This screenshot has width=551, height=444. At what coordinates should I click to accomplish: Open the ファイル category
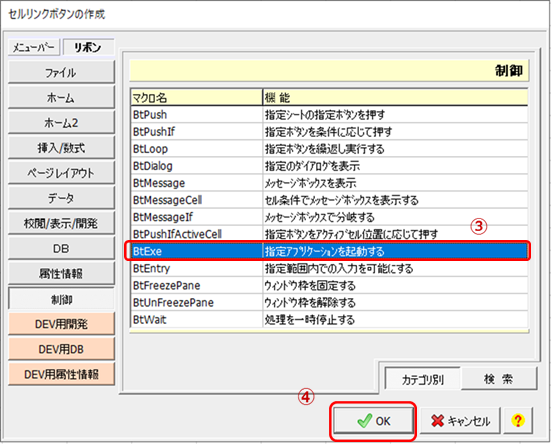coord(61,73)
